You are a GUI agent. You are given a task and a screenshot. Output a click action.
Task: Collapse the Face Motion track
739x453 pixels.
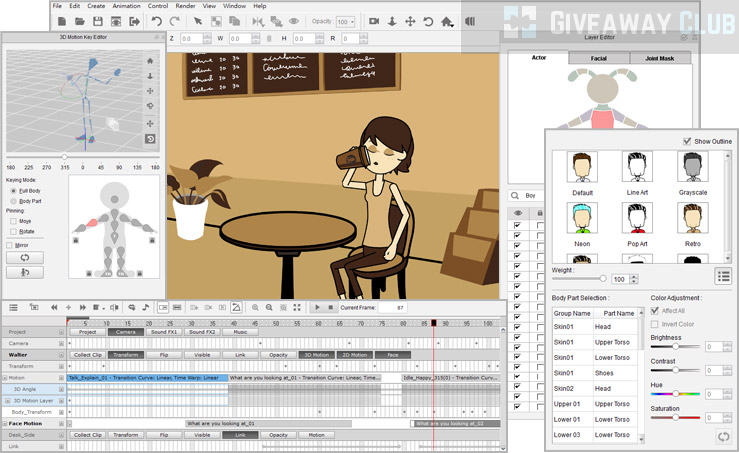(x=5, y=424)
